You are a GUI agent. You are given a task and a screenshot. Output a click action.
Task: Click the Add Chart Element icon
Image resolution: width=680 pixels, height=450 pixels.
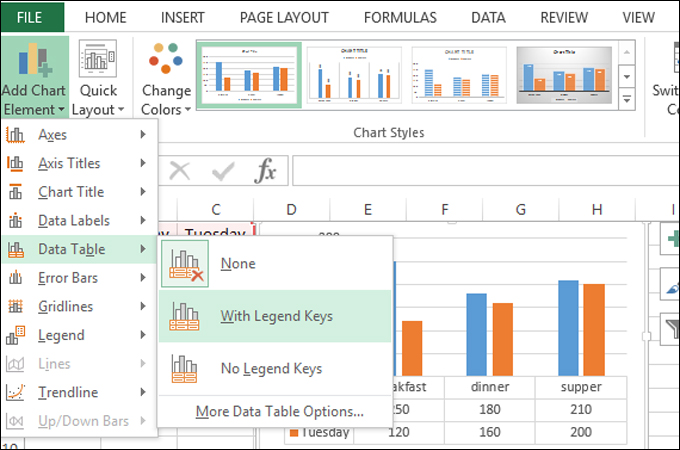(x=35, y=60)
